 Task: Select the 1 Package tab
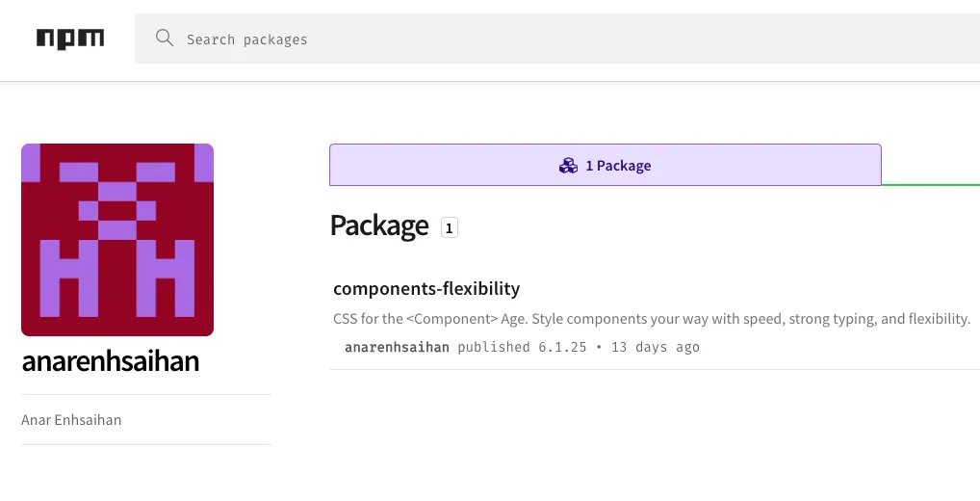(x=605, y=165)
